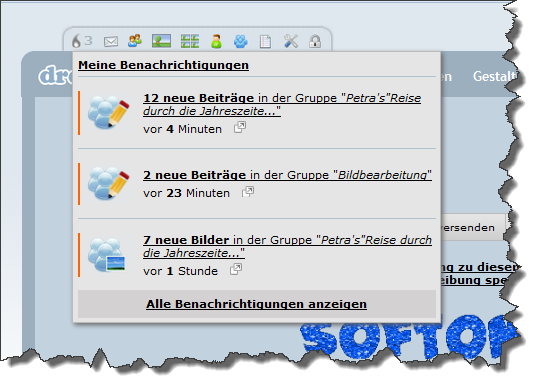
Task: Click group pencil icon of Bildbearbeitung notification
Action: tap(108, 183)
